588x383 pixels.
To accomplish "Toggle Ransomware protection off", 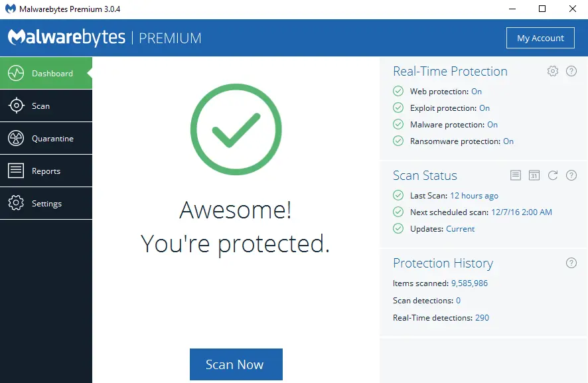I will (509, 141).
